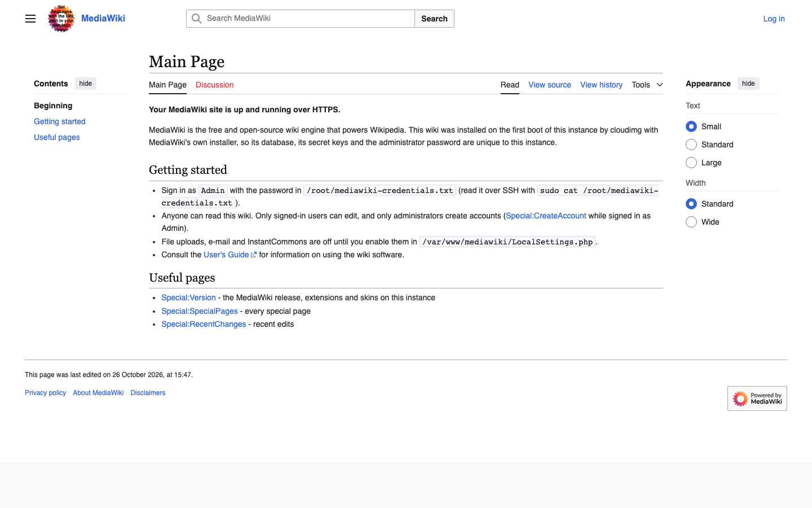Screen dimensions: 812x508
Task: Expand the Tools dropdown menu
Action: coord(647,85)
